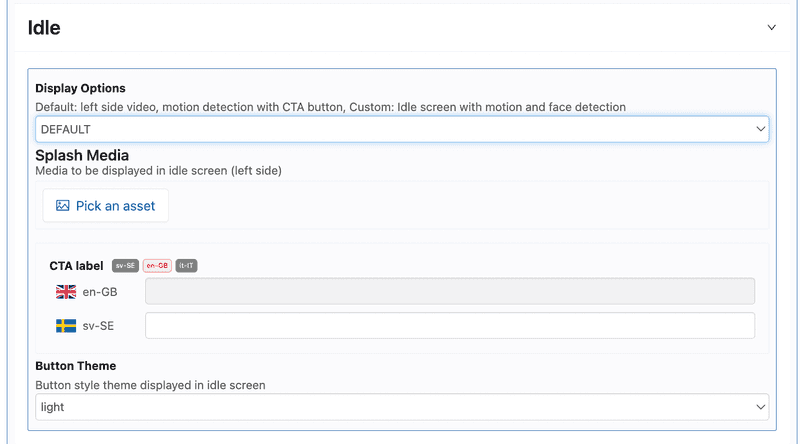Screen dimensions: 800x444
Task: Click the Pick an asset button
Action: coord(106,205)
